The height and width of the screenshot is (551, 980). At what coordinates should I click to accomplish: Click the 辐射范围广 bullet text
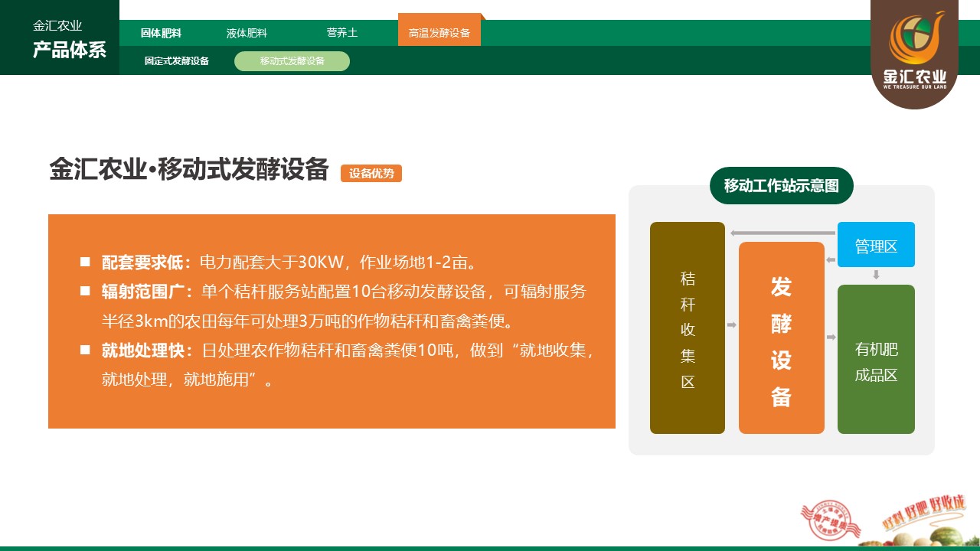click(344, 305)
